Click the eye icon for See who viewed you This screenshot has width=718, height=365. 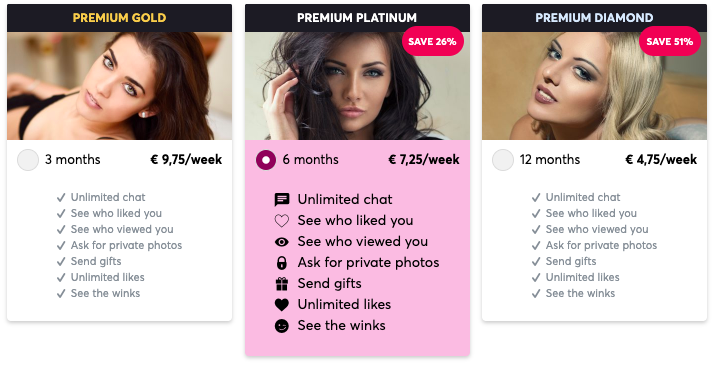[x=282, y=242]
